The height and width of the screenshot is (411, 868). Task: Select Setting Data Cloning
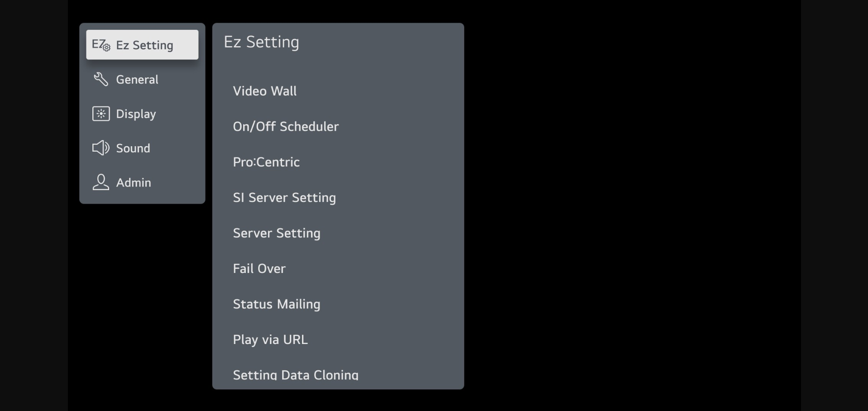(x=296, y=375)
